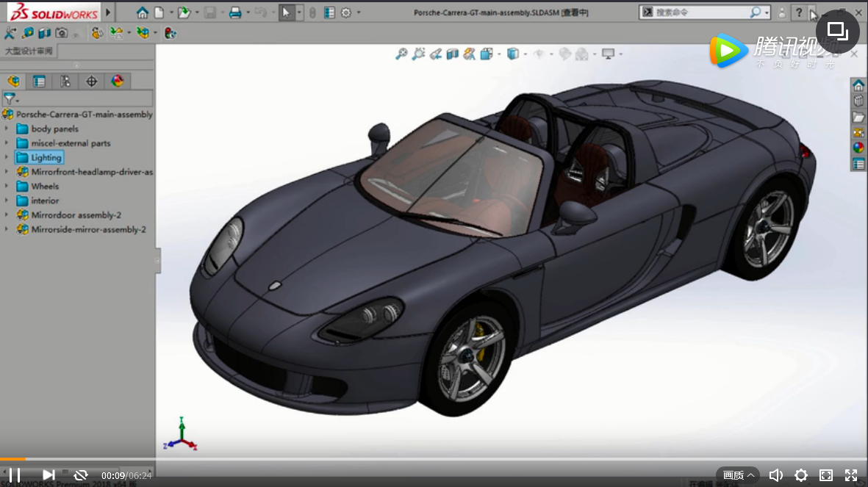Skip to the next video
The height and width of the screenshot is (487, 868).
(x=49, y=475)
